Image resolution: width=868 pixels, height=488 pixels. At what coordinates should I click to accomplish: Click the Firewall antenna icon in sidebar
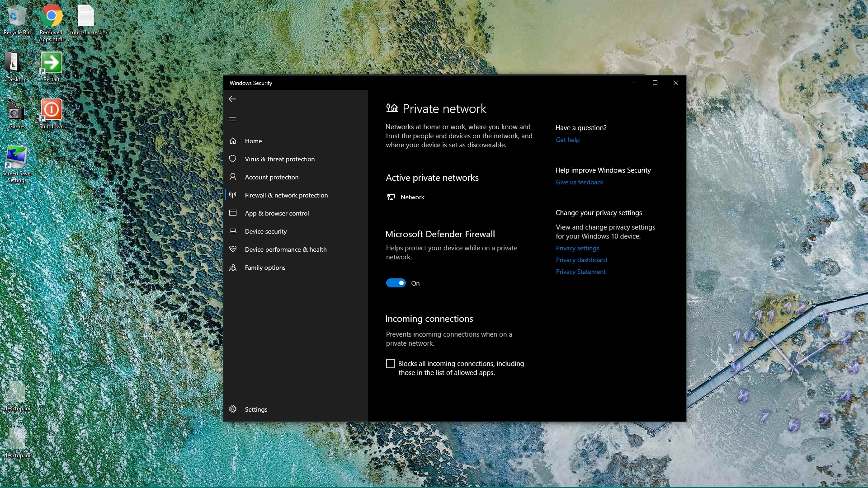tap(233, 195)
